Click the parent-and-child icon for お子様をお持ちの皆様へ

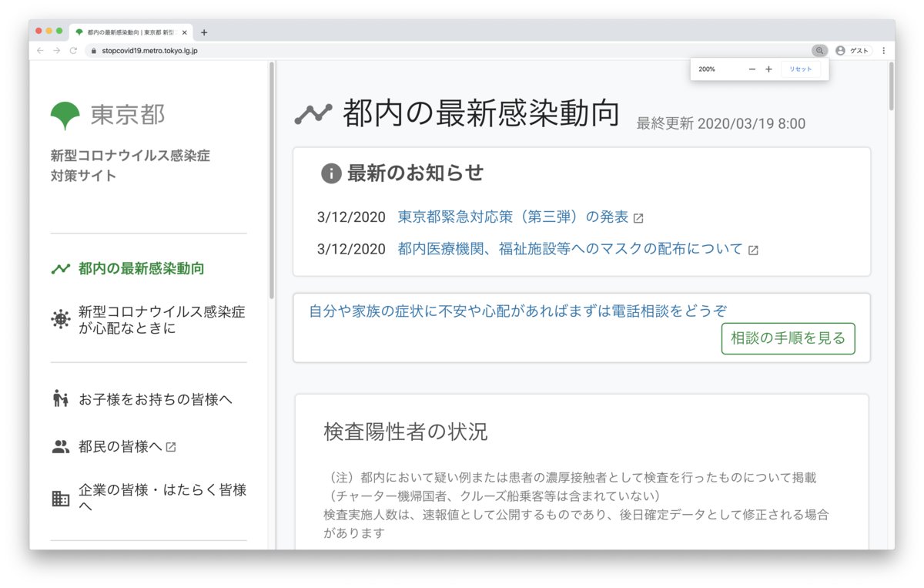click(59, 398)
